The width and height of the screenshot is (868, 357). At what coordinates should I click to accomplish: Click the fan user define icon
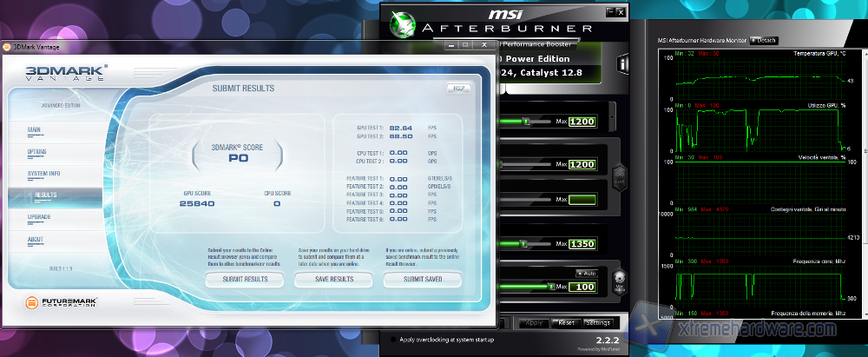pos(620,282)
